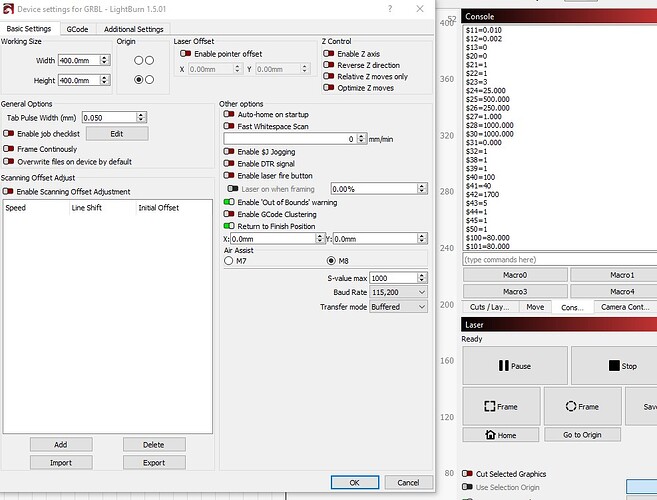Click Export scanning offsets button

154,462
